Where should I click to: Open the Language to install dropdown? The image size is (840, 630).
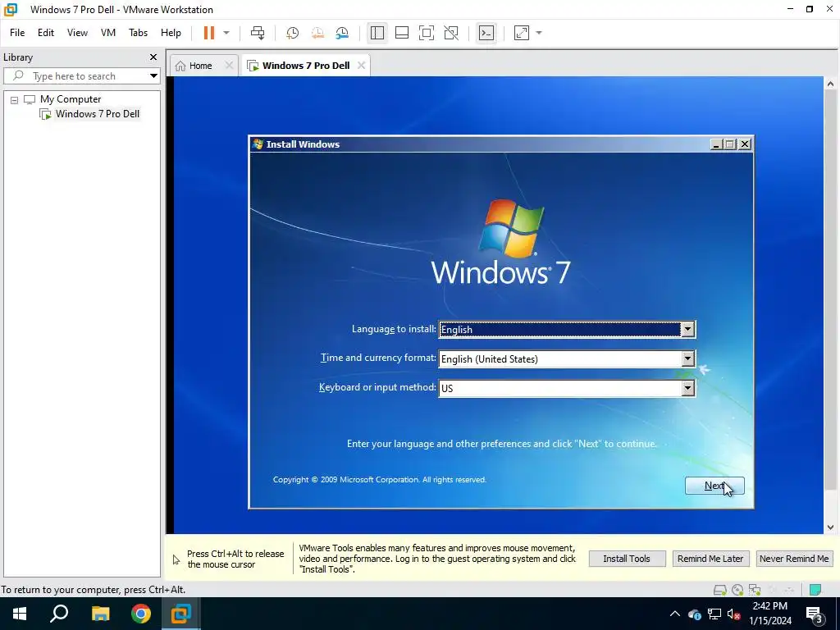coord(688,330)
